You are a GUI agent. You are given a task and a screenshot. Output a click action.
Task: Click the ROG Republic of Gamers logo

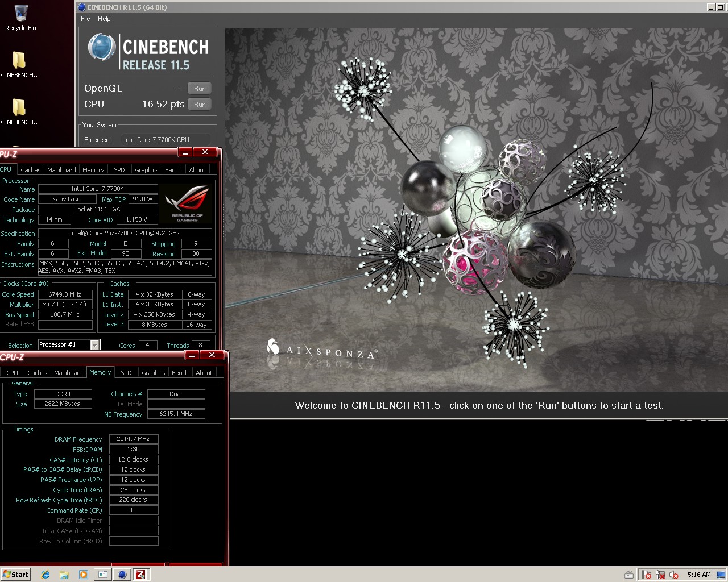187,205
